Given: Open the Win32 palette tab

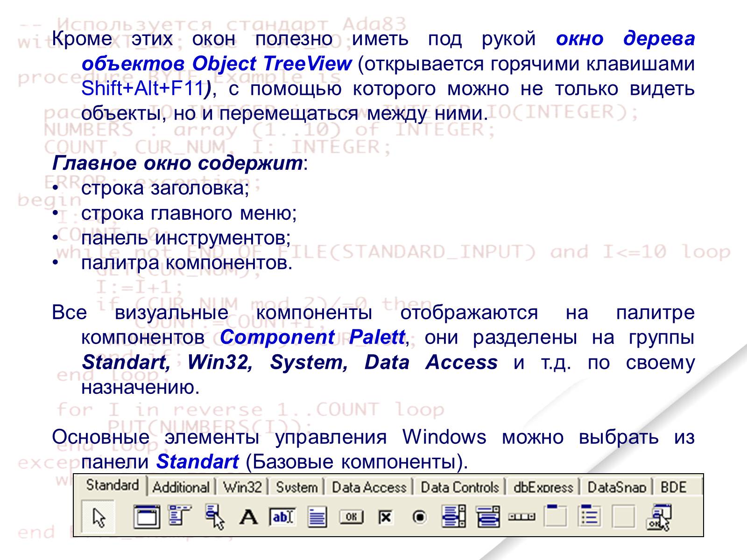Looking at the screenshot, I should click(x=242, y=488).
